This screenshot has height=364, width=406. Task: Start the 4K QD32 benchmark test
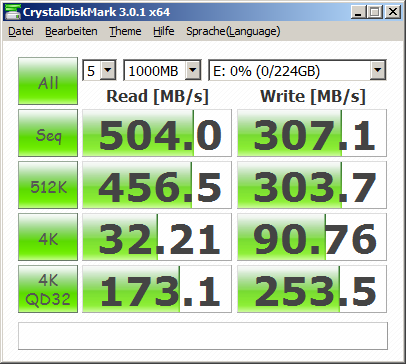pos(48,289)
